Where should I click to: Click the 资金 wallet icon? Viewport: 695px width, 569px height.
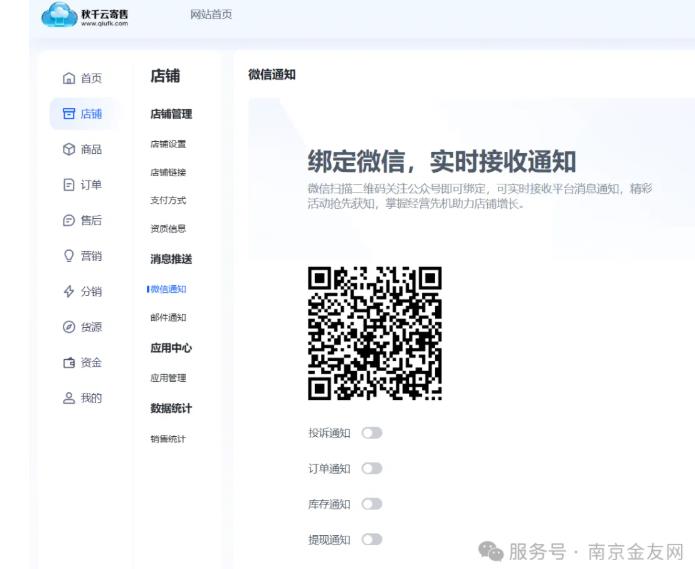(x=69, y=362)
